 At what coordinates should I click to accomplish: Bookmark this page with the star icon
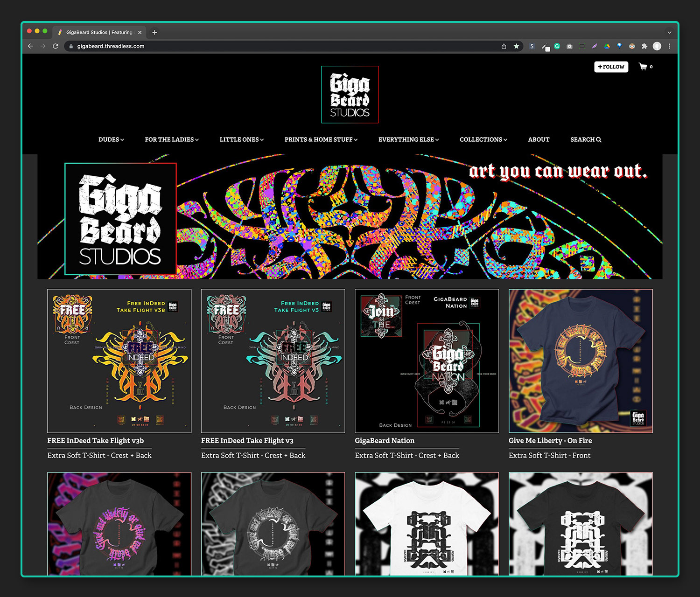point(516,46)
